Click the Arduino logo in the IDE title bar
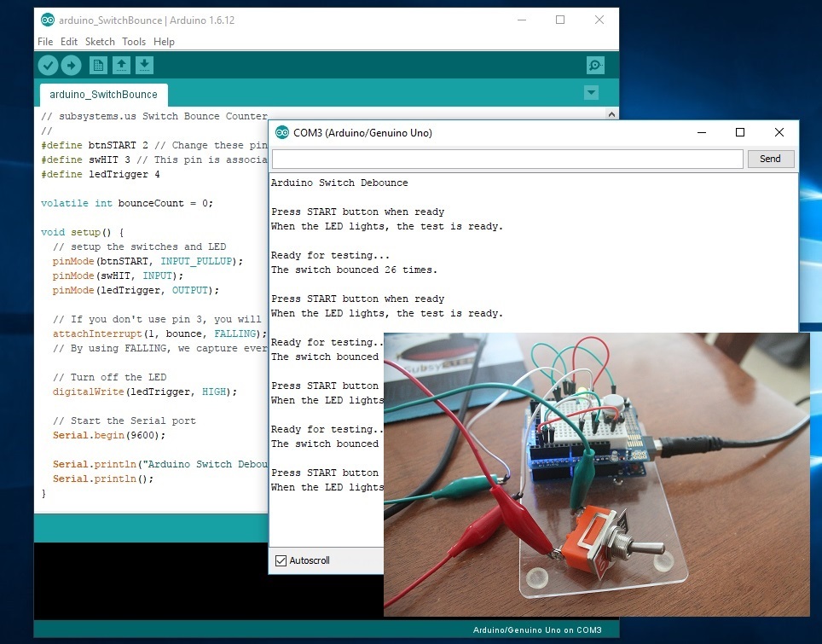This screenshot has width=822, height=644. click(x=48, y=20)
